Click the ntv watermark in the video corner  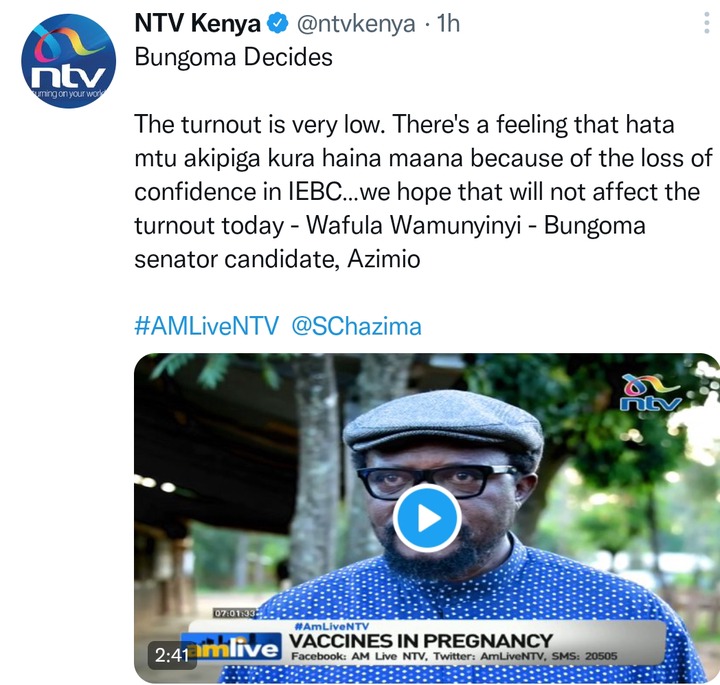651,393
